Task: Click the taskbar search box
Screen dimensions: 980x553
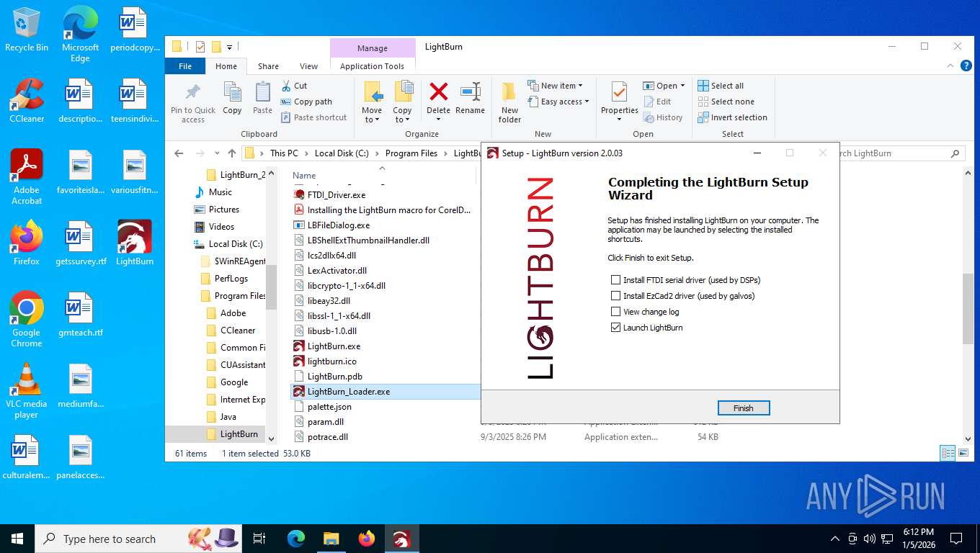Action: (x=138, y=539)
